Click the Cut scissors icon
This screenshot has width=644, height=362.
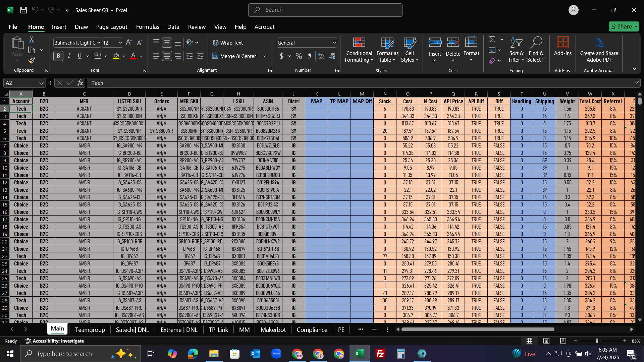tap(32, 40)
